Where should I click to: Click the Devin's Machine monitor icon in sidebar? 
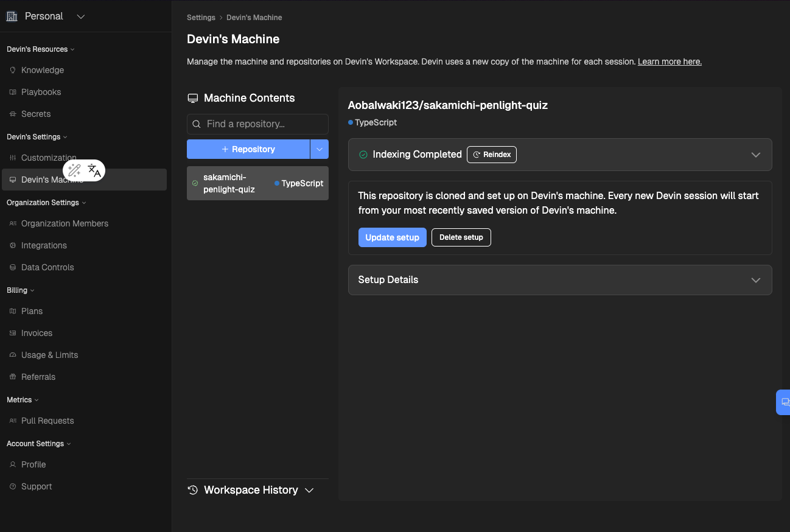pyautogui.click(x=13, y=180)
